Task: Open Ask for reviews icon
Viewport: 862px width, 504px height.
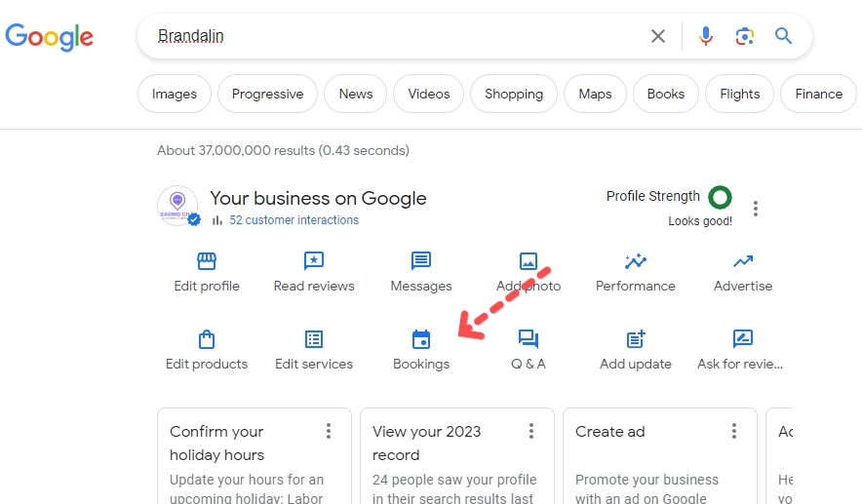Action: 743,338
